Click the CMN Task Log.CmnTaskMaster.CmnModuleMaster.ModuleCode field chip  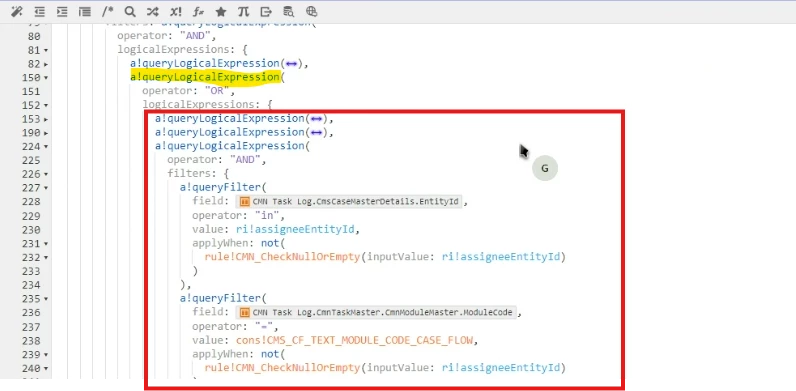(376, 312)
